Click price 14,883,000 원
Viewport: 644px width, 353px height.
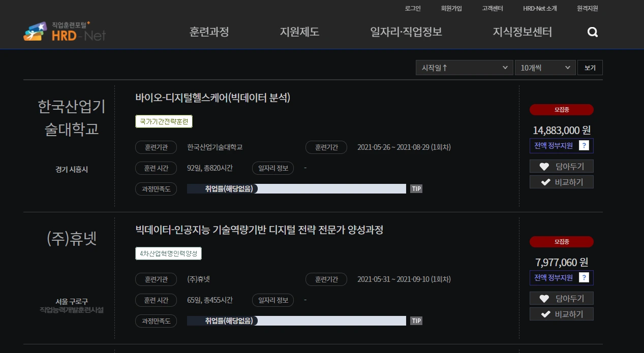click(x=561, y=131)
